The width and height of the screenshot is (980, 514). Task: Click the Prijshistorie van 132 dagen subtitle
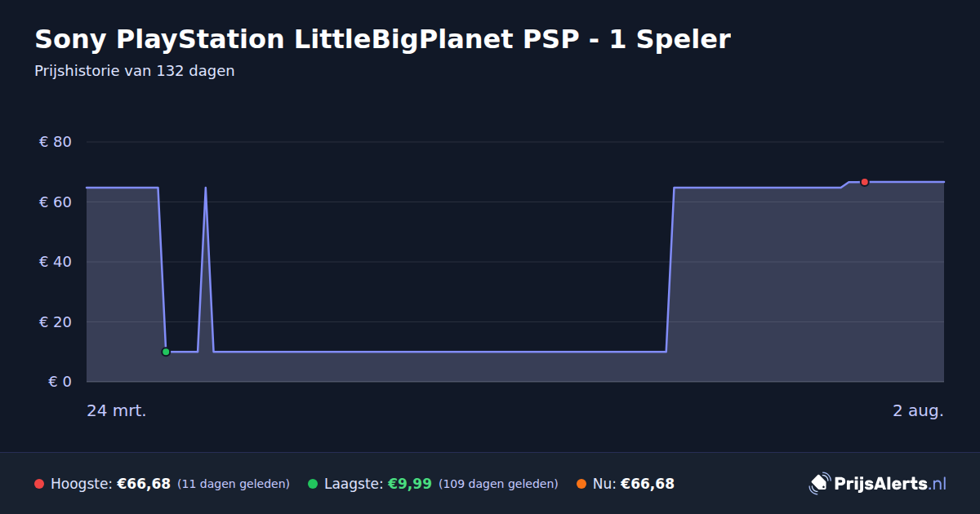(135, 71)
